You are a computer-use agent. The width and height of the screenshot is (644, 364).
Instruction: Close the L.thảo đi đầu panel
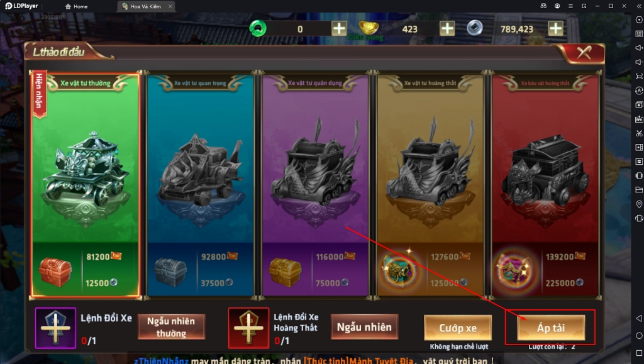584,53
